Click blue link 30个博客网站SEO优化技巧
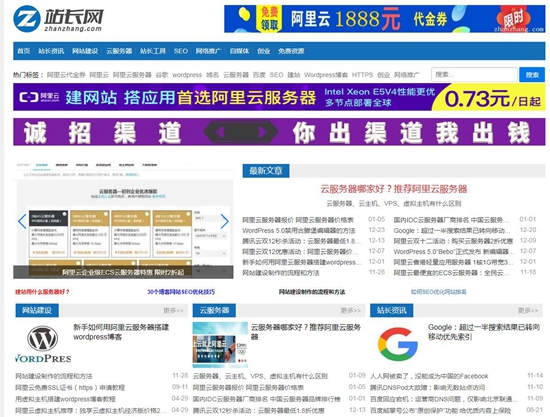This screenshot has width=550, height=417. click(181, 292)
